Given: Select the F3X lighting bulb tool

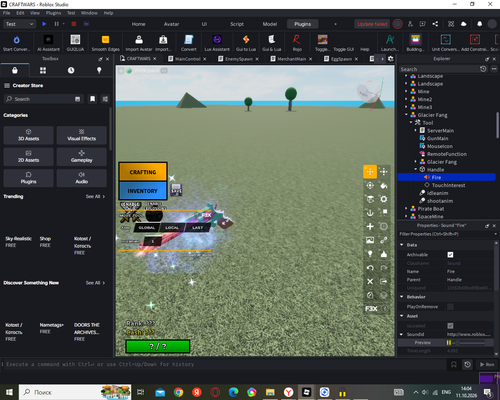Looking at the screenshot, I should click(370, 254).
